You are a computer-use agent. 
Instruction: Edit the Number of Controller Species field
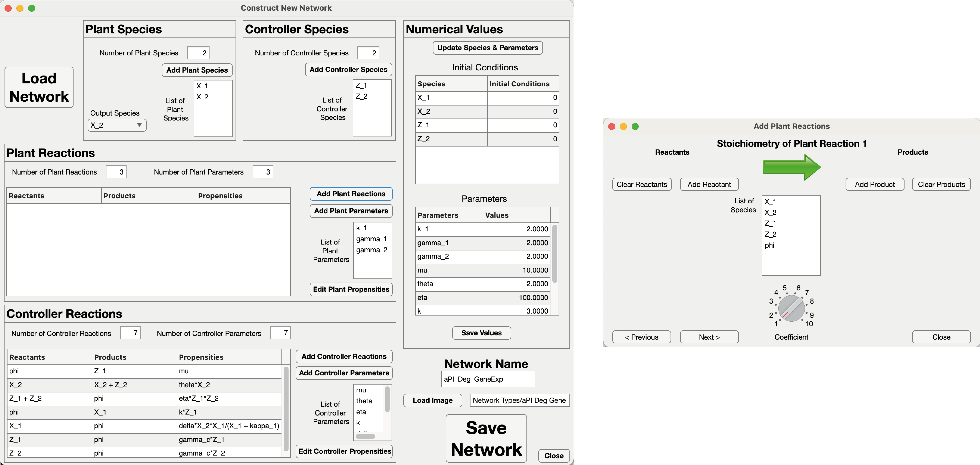(x=368, y=53)
